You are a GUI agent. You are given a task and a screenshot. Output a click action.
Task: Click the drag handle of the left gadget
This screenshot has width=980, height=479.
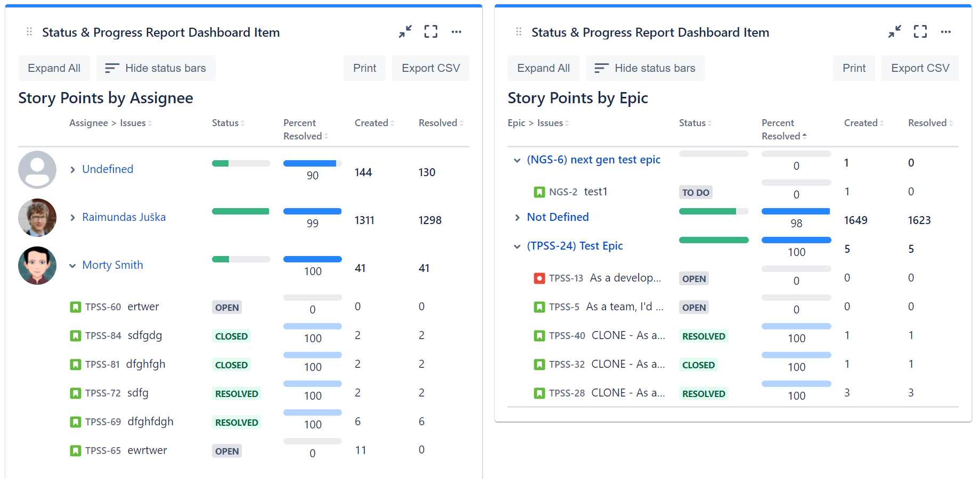[x=29, y=31]
